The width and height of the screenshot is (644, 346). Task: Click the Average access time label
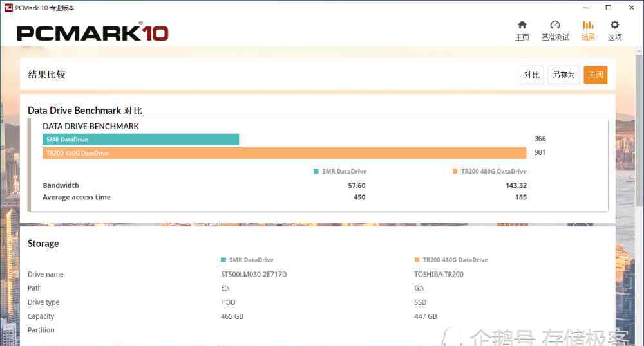[77, 197]
